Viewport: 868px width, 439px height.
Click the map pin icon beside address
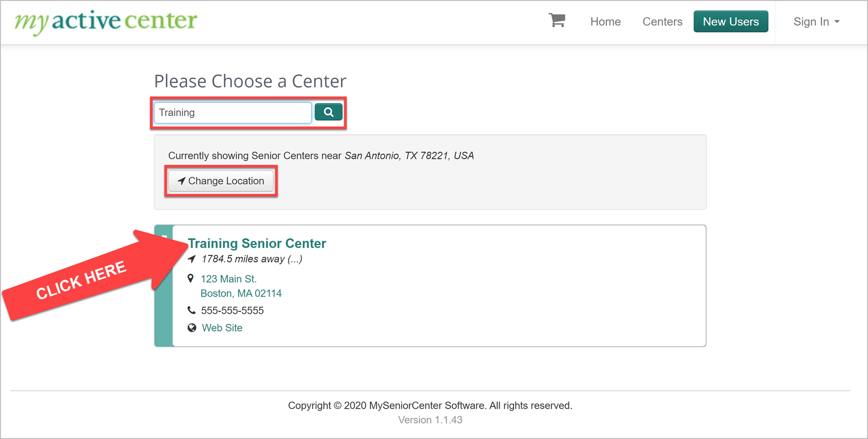[191, 278]
